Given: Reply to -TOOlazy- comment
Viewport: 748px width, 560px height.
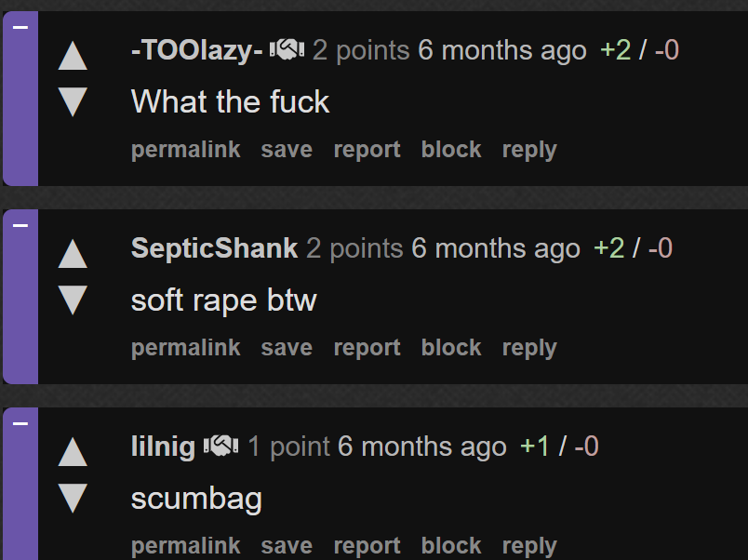Looking at the screenshot, I should 529,151.
